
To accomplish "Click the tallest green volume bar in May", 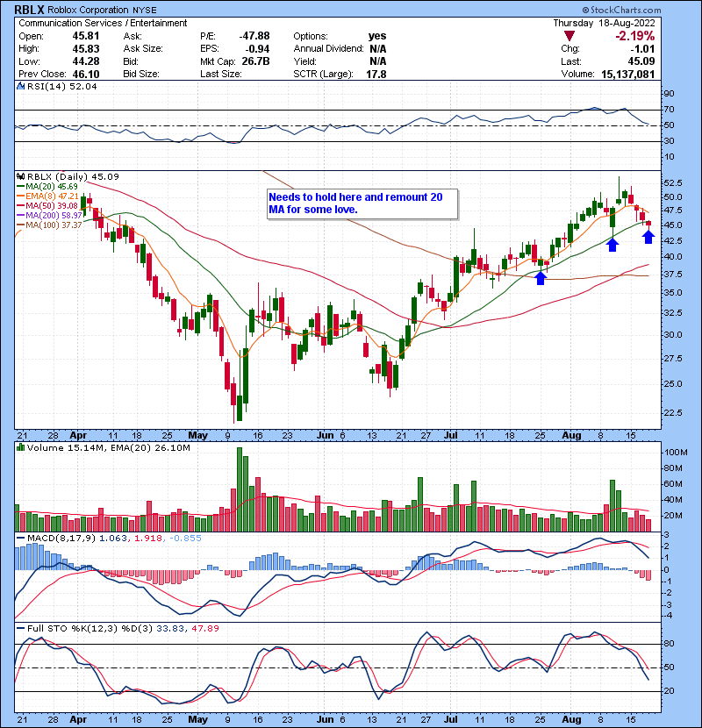I will (237, 489).
